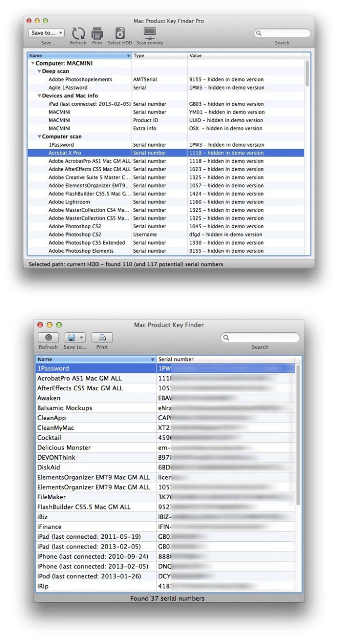Click Scan remote monitor icon

(150, 33)
